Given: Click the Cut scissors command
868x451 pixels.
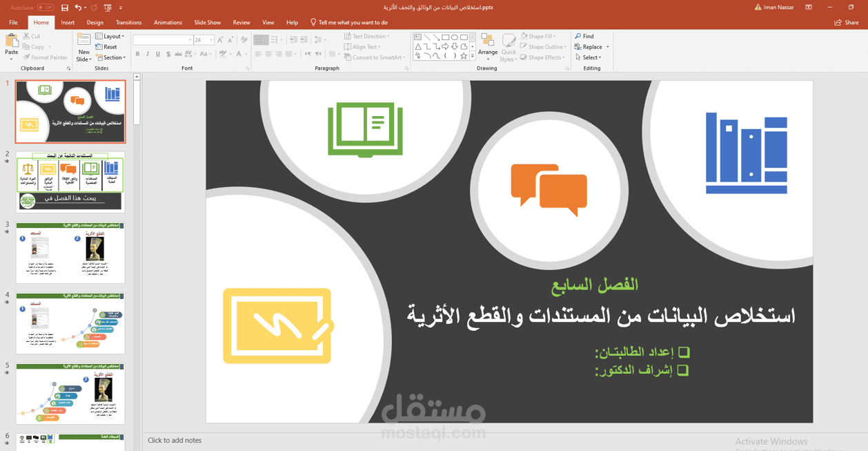Looking at the screenshot, I should pos(32,36).
